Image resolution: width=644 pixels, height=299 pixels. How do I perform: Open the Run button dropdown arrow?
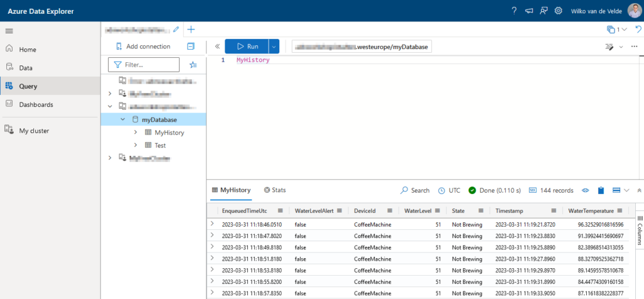[274, 47]
